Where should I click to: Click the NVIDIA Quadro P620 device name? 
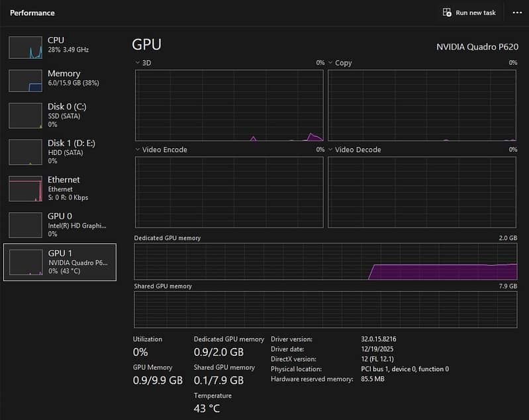click(477, 47)
